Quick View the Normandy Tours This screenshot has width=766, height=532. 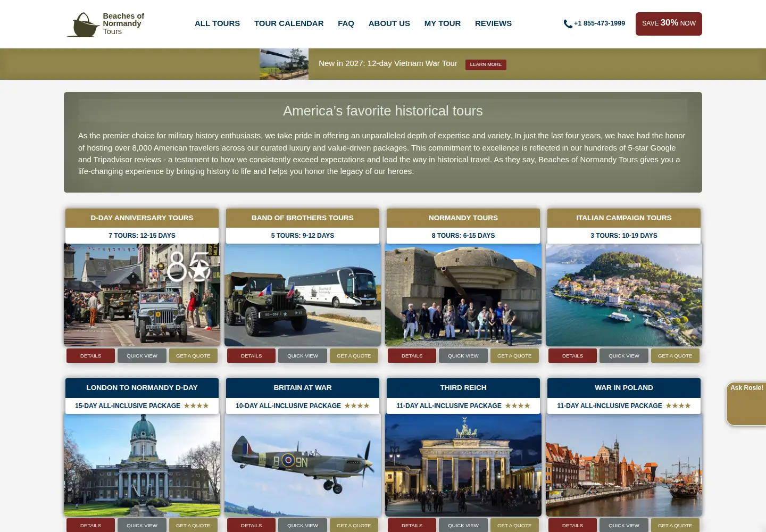click(463, 356)
